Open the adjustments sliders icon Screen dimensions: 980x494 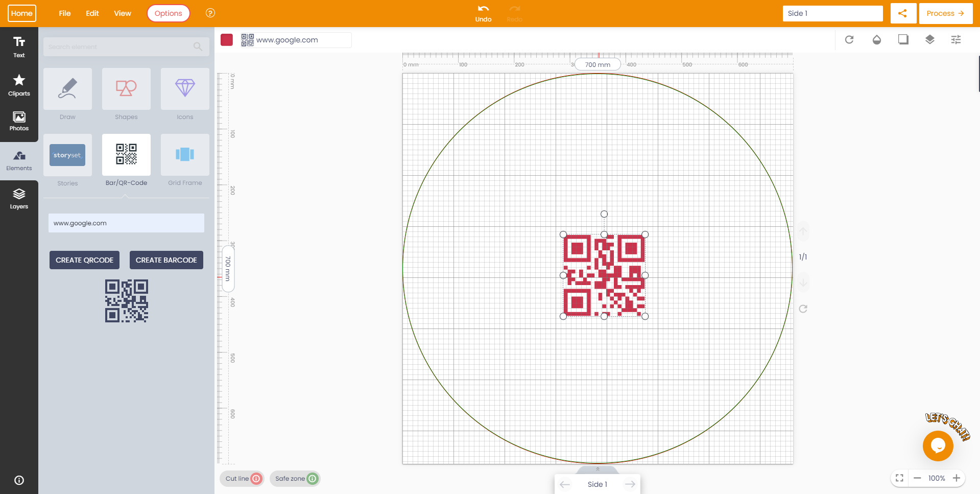[x=956, y=40]
